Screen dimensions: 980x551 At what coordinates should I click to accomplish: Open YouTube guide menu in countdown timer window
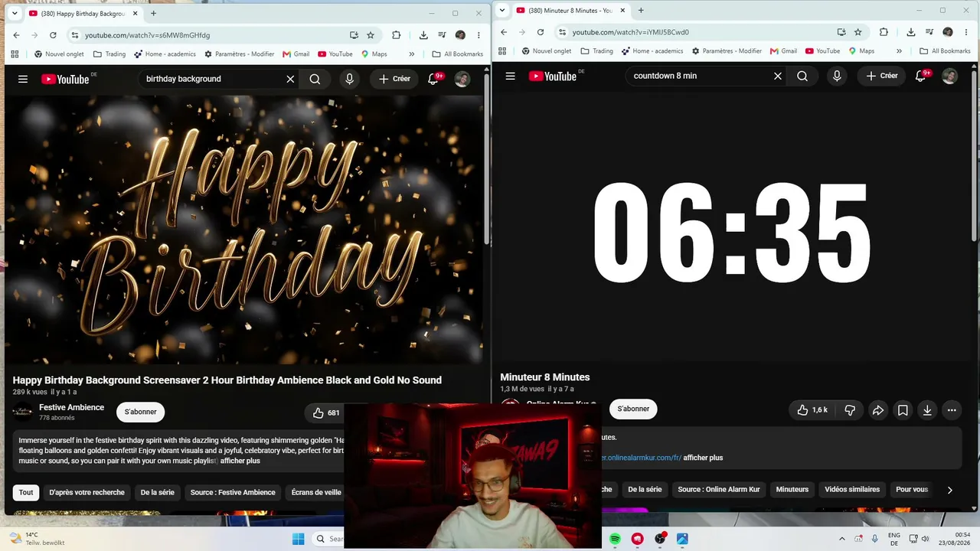tap(511, 76)
